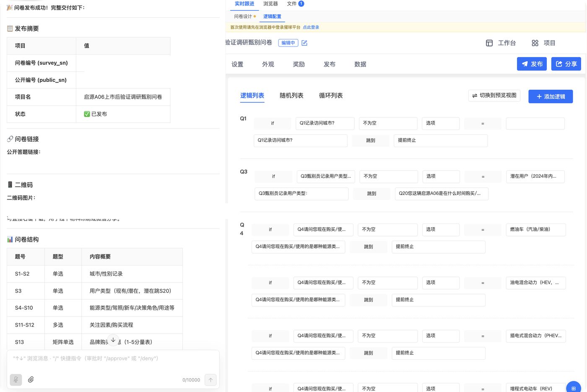Click the 添加逻辑 button
This screenshot has height=392, width=587.
click(x=551, y=96)
